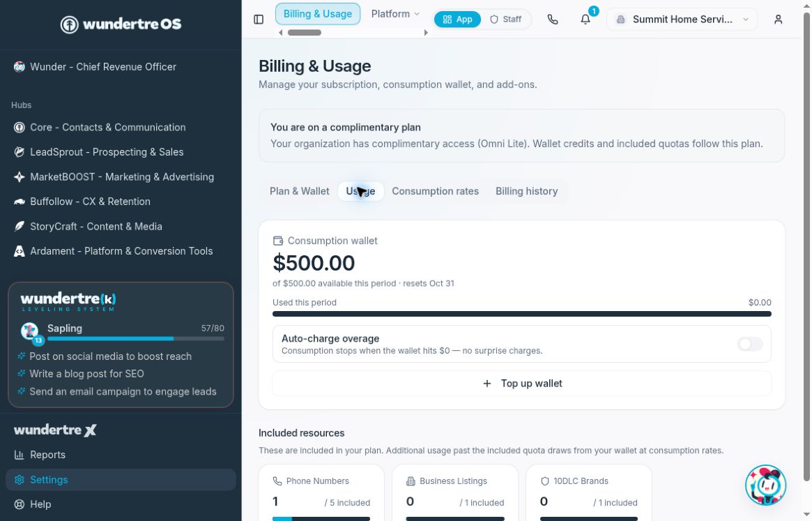
Task: Click the Sapling level progress bar
Action: (x=136, y=338)
